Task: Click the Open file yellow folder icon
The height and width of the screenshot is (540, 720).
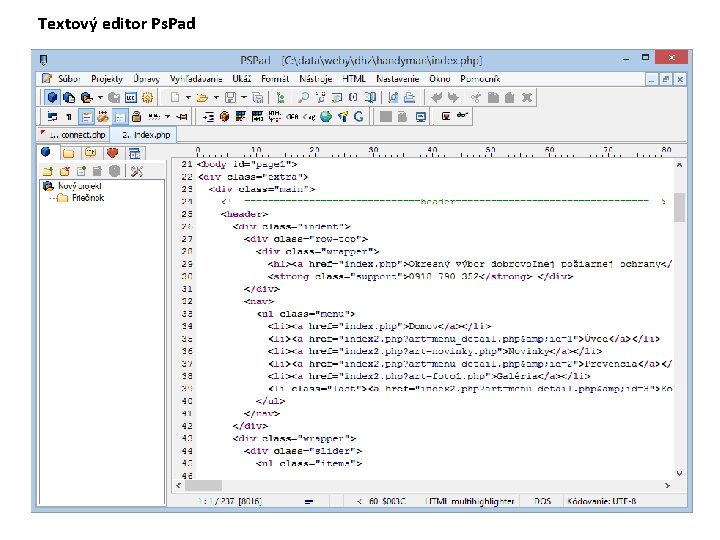Action: pos(202,97)
